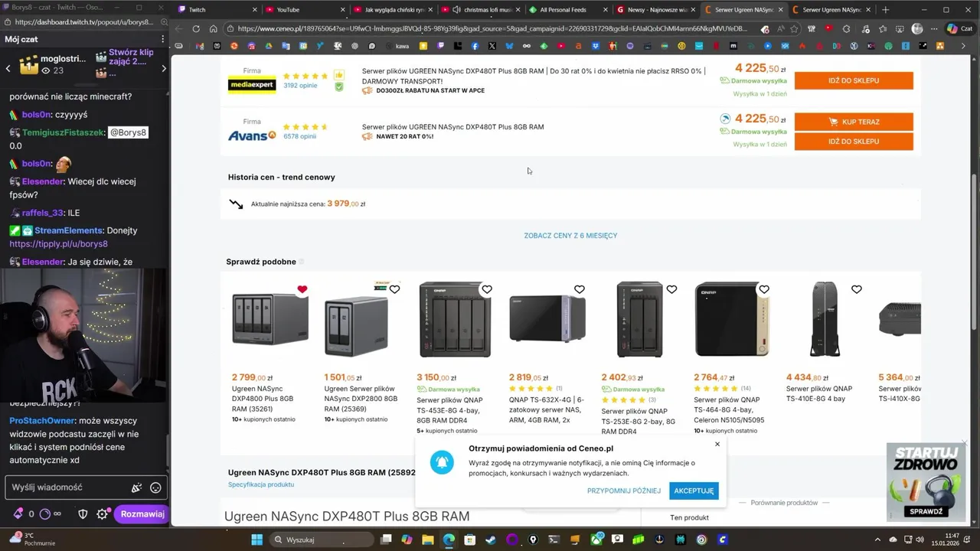Open ZOBACZ CENY Z 6 MIESIĘCY link
The width and height of the screenshot is (980, 551).
click(x=570, y=236)
